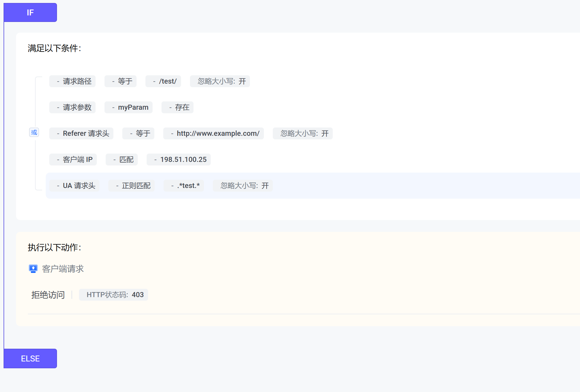The height and width of the screenshot is (392, 580).
Task: Open the 等于 operator for request path
Action: 121,81
